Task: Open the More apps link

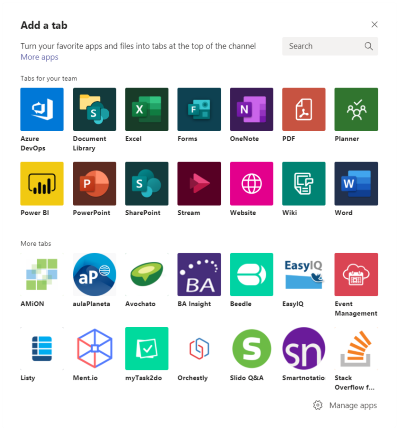Action: (x=39, y=57)
